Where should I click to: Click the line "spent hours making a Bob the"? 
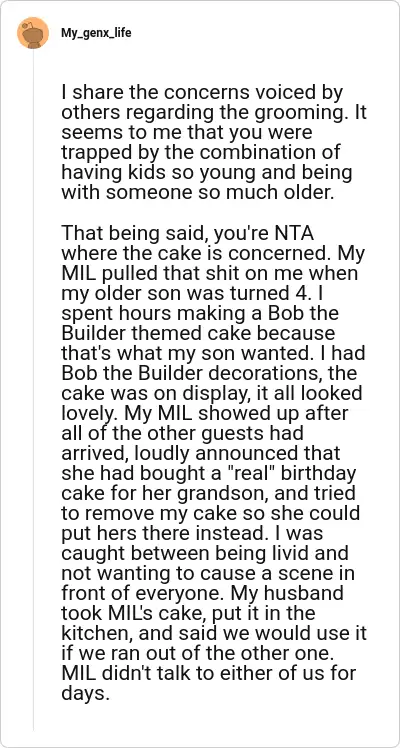point(200,314)
